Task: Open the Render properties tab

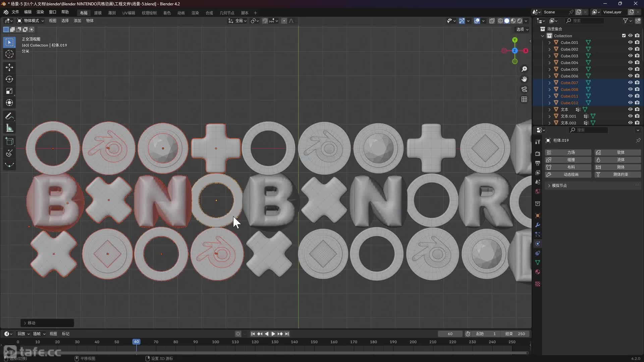Action: coord(538,154)
